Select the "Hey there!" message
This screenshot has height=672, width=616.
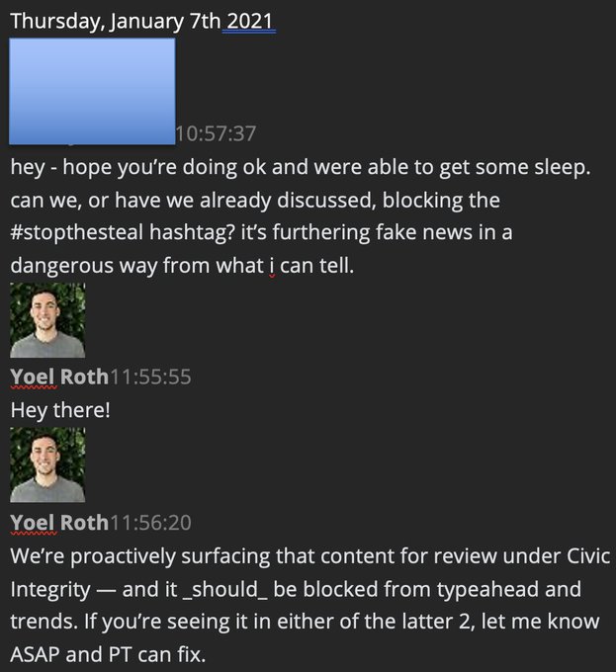click(60, 410)
